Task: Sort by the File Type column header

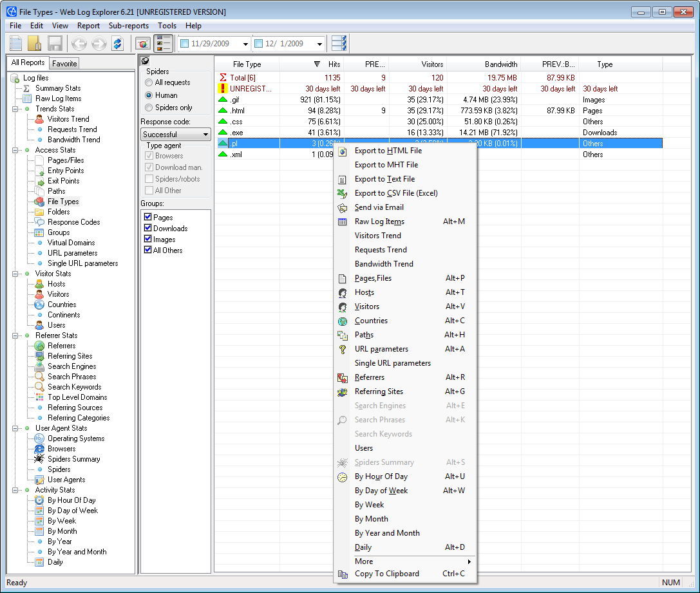Action: click(247, 64)
